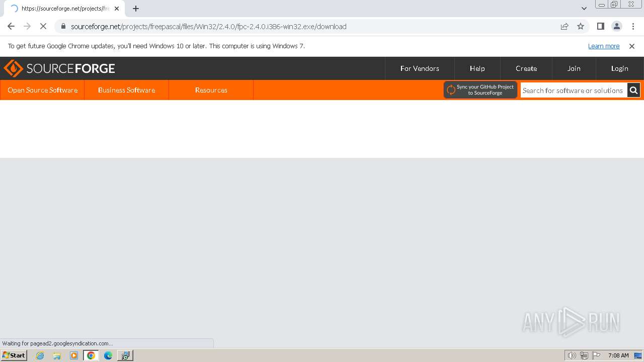Open the For Vendors menu
644x362 pixels.
(420, 68)
